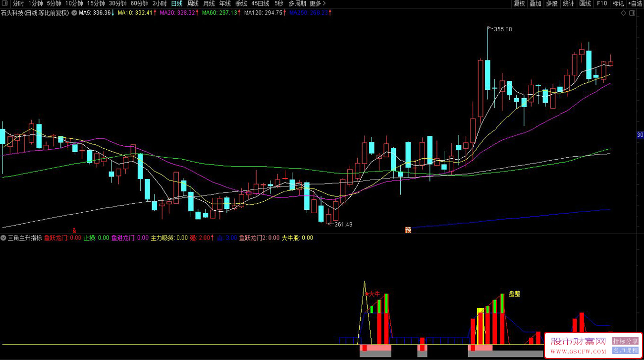Screen dimensions: 644x360
Task: Click the MA120: 294.75 label
Action: (265, 13)
